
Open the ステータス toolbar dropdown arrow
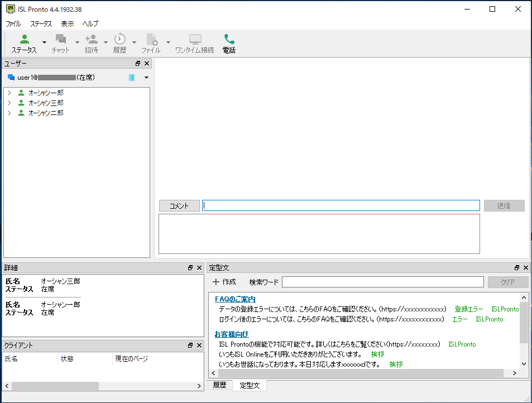[44, 42]
